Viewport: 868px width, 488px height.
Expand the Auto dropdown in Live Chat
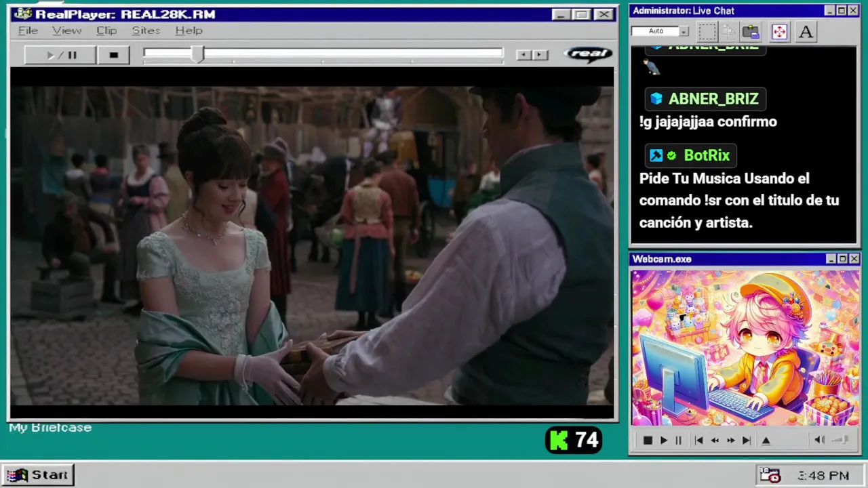[x=684, y=31]
